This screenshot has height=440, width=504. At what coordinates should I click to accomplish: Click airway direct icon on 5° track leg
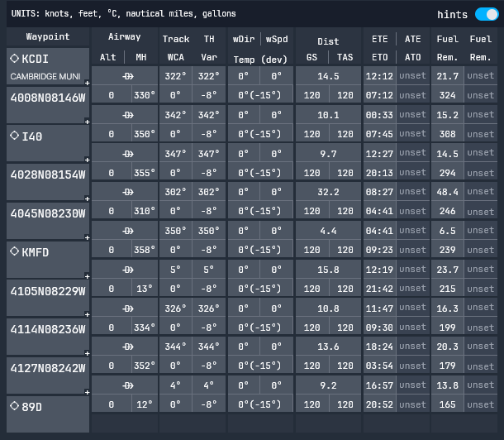click(x=128, y=269)
